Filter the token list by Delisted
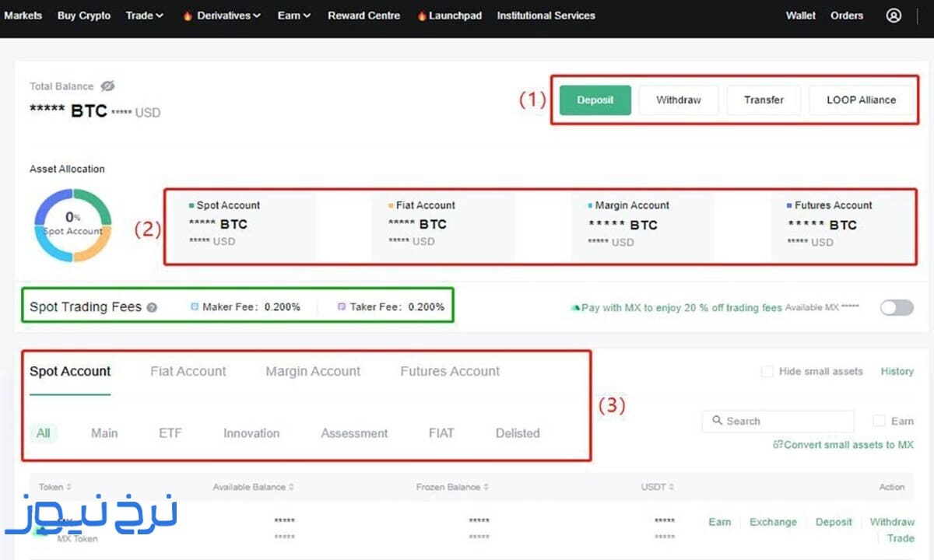The width and height of the screenshot is (934, 560). pyautogui.click(x=518, y=433)
